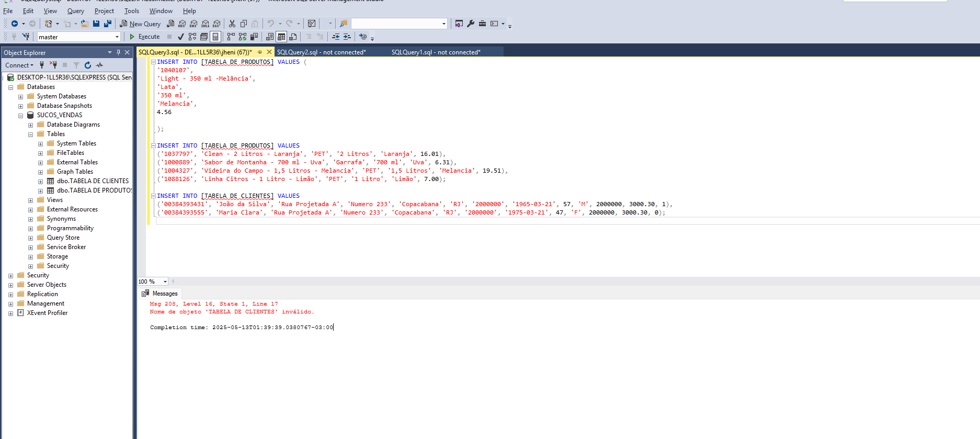Click the wrench Properties icon
980x439 pixels.
[471, 24]
